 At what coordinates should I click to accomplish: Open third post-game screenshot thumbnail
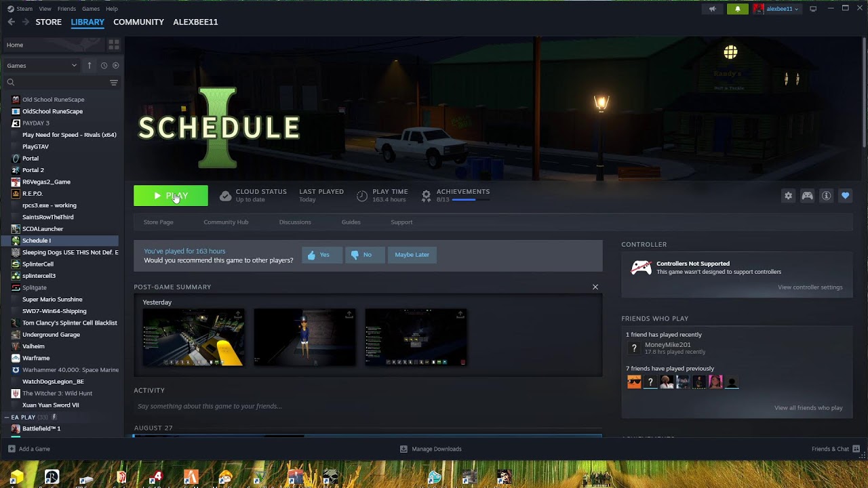coord(416,338)
